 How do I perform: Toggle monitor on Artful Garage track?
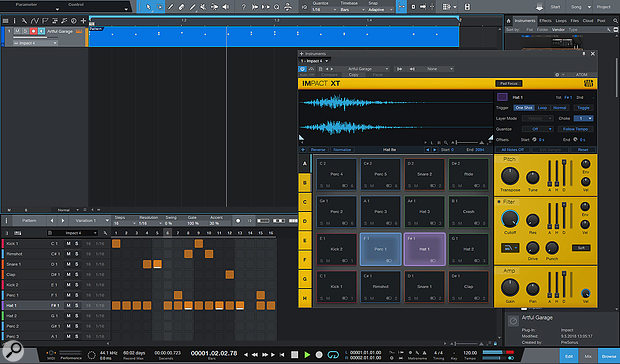[x=41, y=31]
